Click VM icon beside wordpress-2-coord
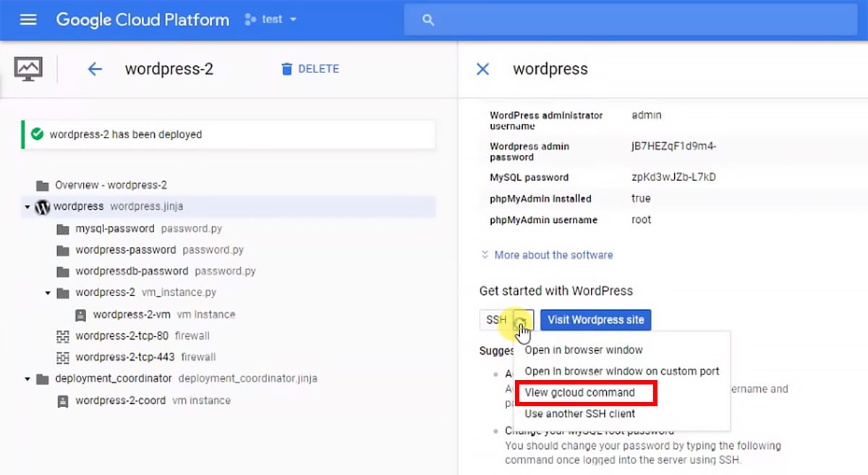The image size is (868, 475). tap(63, 400)
